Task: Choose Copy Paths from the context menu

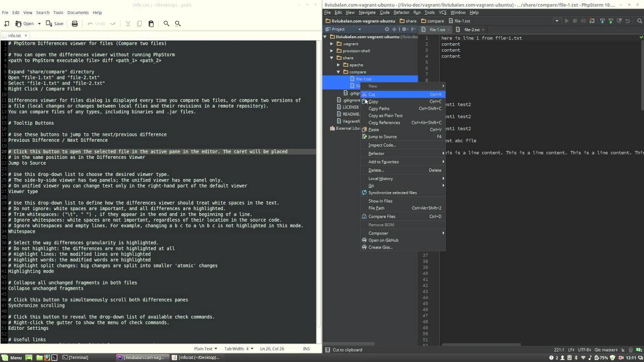Action: (403, 109)
